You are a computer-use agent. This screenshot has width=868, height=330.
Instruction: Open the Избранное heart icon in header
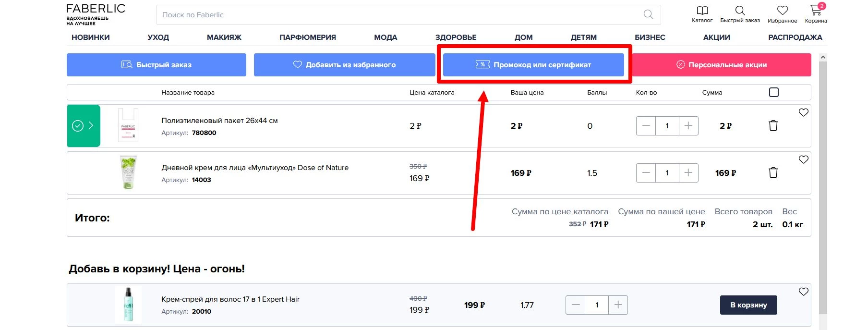(783, 11)
